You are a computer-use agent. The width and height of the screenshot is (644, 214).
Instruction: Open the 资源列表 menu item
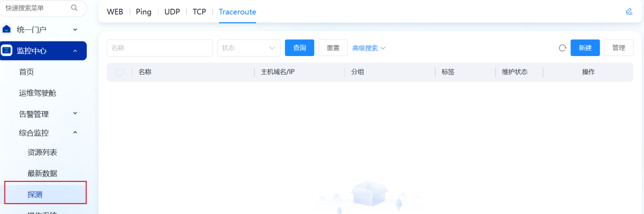[42, 152]
